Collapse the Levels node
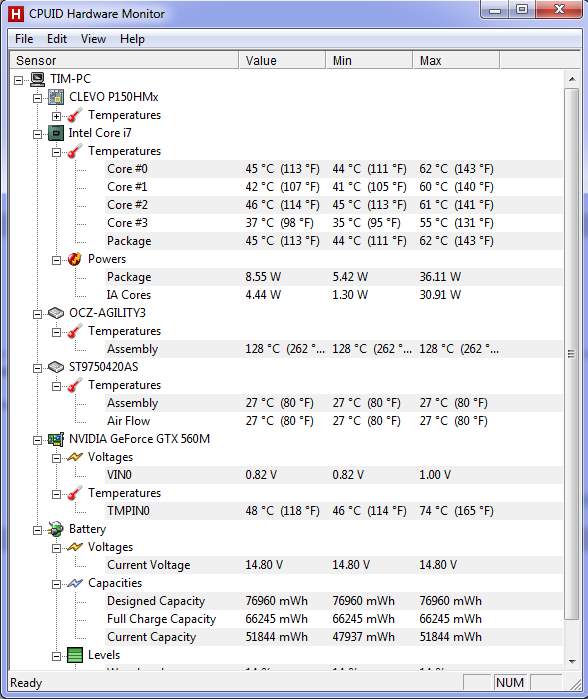 click(x=56, y=656)
